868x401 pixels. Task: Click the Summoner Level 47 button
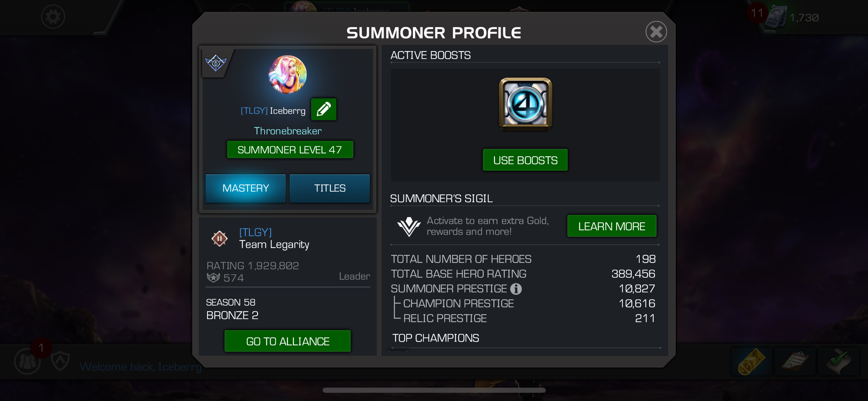290,150
